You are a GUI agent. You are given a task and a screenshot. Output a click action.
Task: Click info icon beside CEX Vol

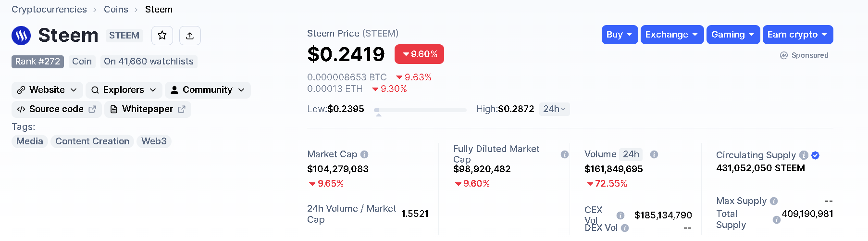pos(620,215)
